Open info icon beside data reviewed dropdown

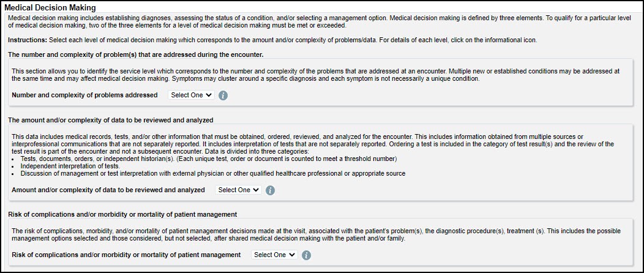click(270, 190)
